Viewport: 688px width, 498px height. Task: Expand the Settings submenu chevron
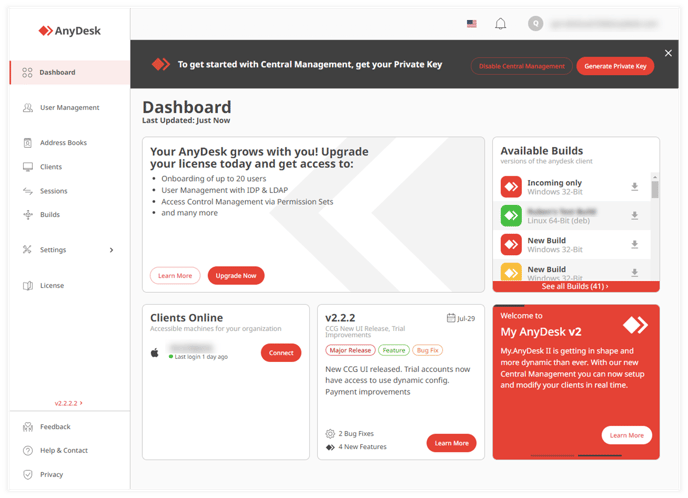tap(111, 250)
